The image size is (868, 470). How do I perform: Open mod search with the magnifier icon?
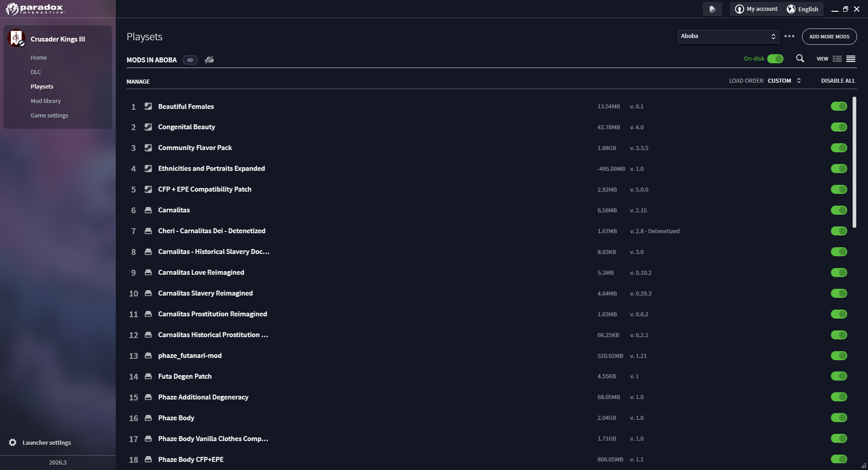pos(800,58)
